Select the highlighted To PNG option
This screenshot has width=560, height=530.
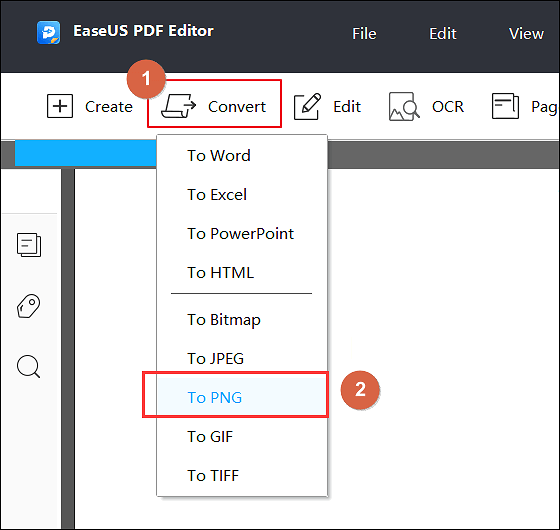pos(242,397)
